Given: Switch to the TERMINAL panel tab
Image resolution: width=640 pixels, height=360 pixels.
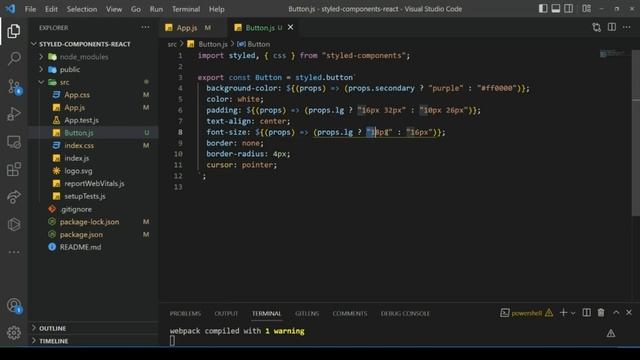Looking at the screenshot, I should [267, 313].
